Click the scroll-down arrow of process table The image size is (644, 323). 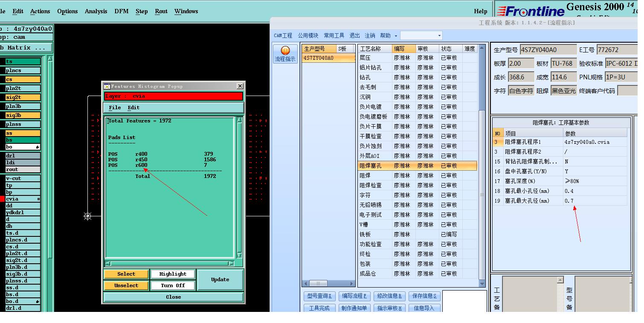pyautogui.click(x=482, y=284)
